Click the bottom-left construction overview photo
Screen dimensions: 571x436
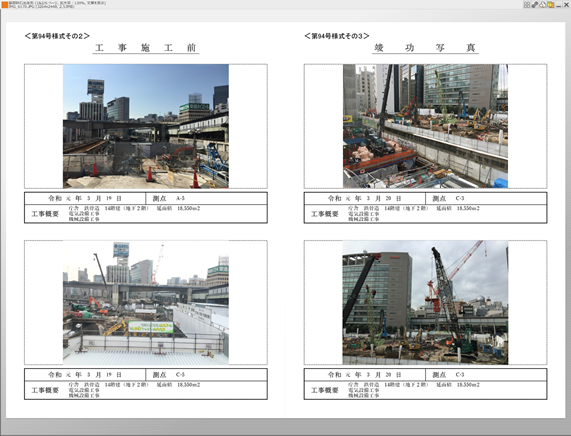[146, 302]
